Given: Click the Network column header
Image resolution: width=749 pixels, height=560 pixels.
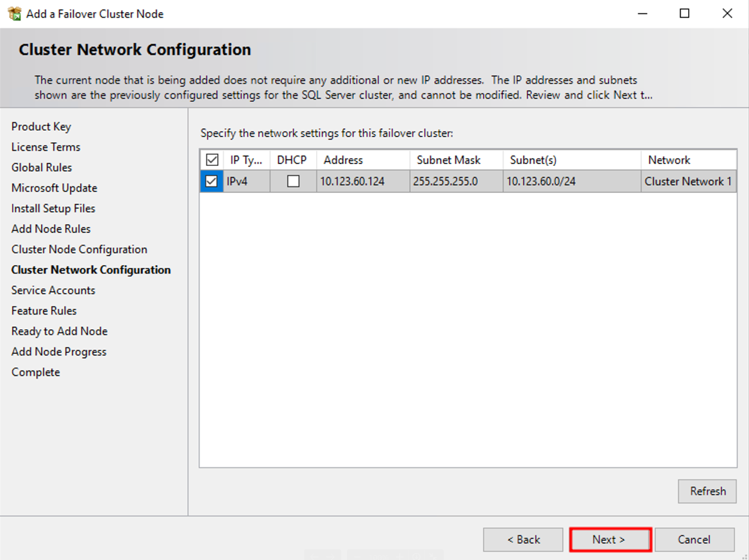Looking at the screenshot, I should (x=688, y=160).
